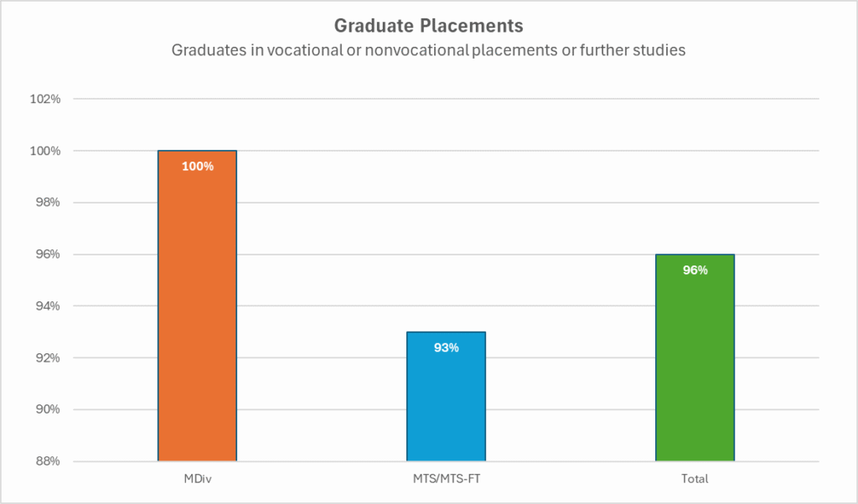Click the 96% vertical axis label
Screen dimensions: 858x504
[48, 255]
